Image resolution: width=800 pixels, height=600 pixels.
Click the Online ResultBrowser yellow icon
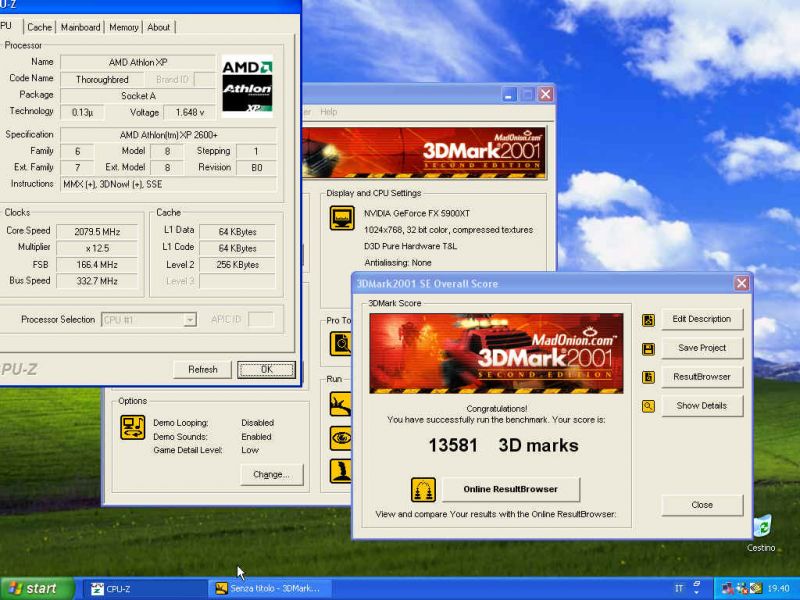[x=423, y=490]
